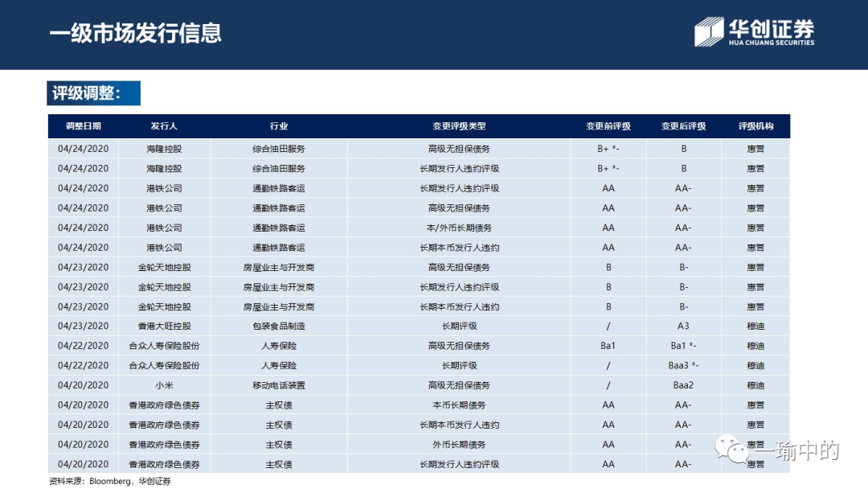Select the issuer cell 小米
The image size is (868, 489).
(x=165, y=385)
